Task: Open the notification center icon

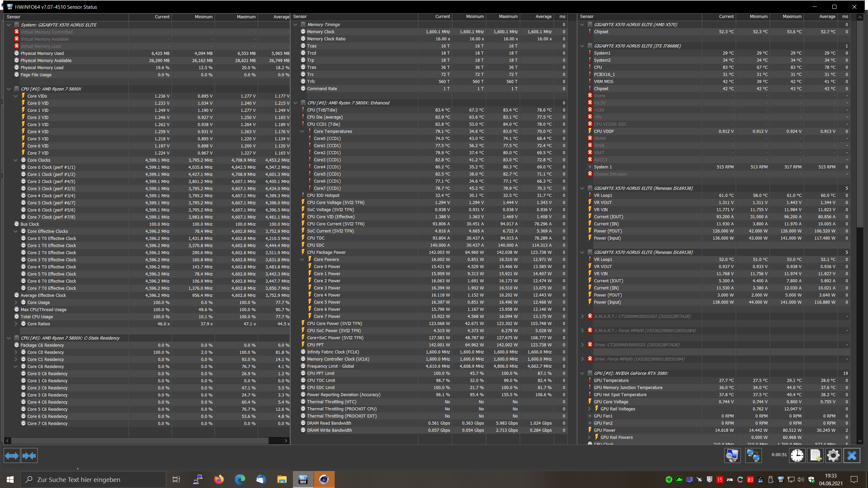Action: tap(854, 480)
